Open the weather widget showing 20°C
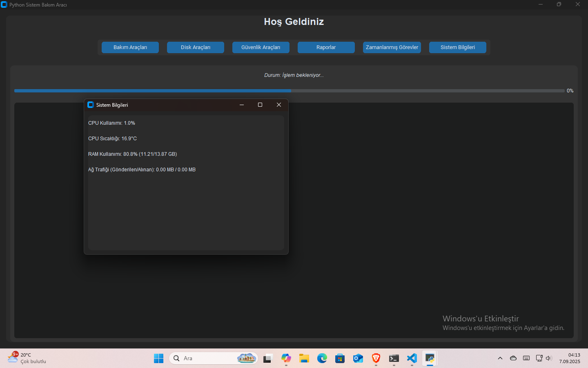Screen dimensions: 588x368 [27, 358]
